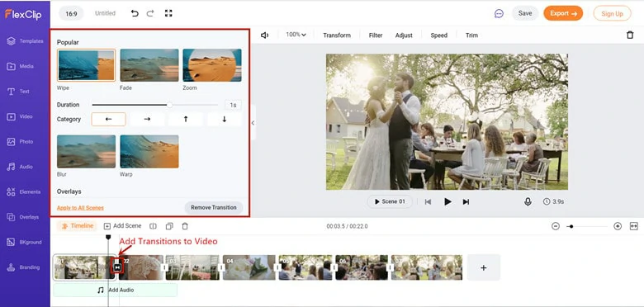The height and width of the screenshot is (307, 644).
Task: Open the Branding sidebar section
Action: point(23,267)
